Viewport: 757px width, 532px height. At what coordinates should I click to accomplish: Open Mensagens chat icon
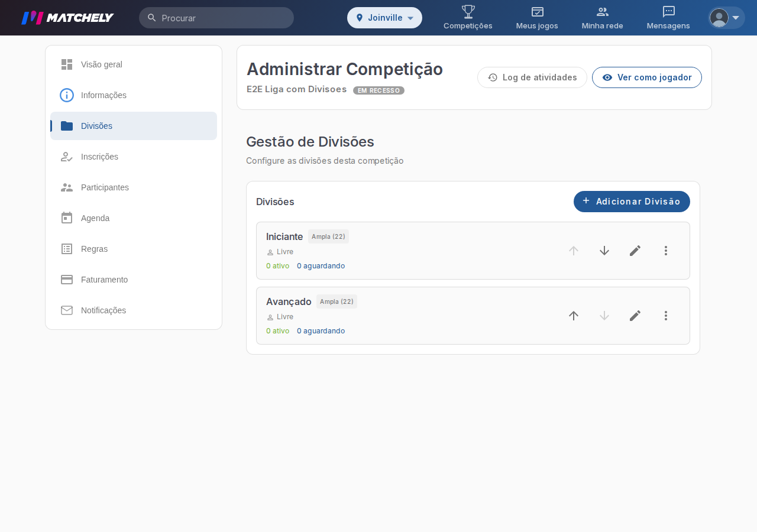coord(668,12)
